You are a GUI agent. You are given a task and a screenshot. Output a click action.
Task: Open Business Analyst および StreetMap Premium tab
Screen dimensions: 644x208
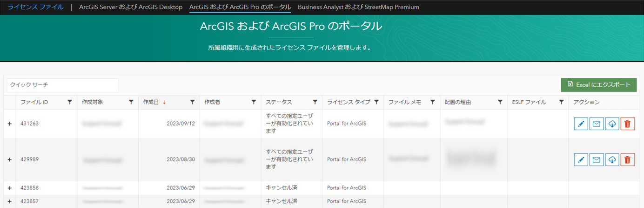coord(358,7)
